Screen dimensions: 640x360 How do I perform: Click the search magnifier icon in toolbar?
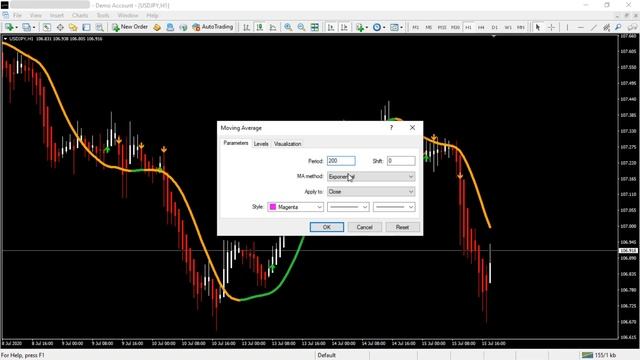click(618, 27)
